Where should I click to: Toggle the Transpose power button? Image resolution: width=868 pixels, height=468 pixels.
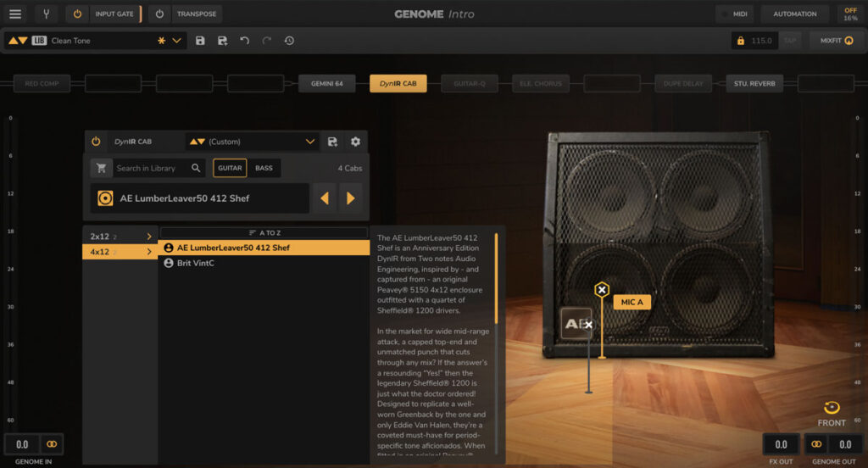pyautogui.click(x=159, y=14)
